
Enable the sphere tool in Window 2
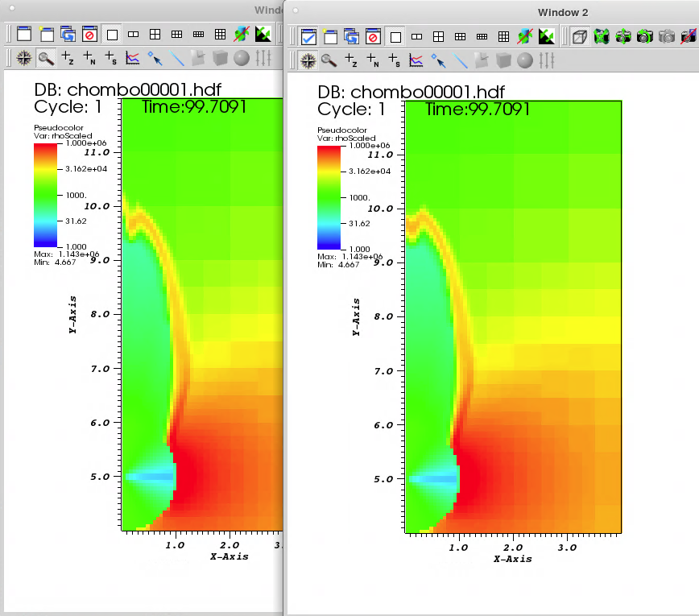tap(525, 60)
